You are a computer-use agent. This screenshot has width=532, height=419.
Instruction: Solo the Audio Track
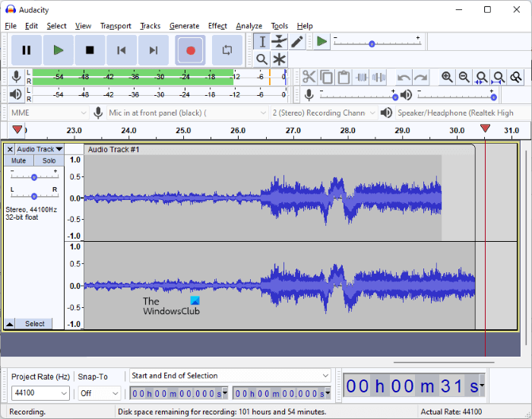coord(49,160)
